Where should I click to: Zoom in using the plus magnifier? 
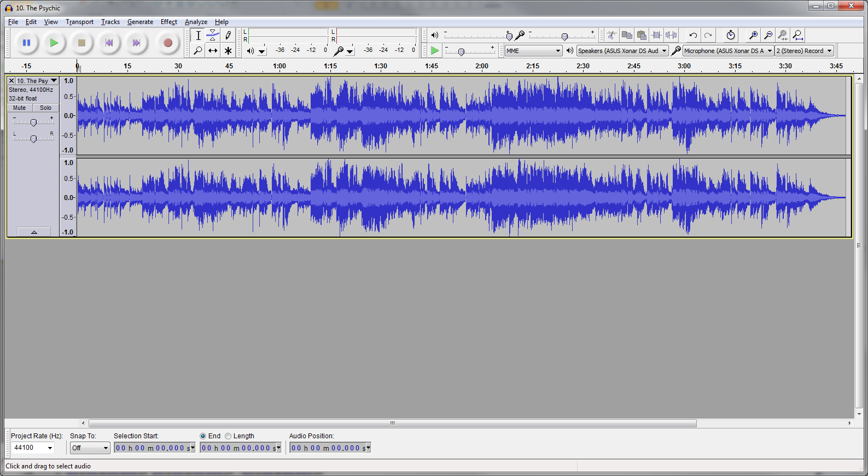click(753, 35)
